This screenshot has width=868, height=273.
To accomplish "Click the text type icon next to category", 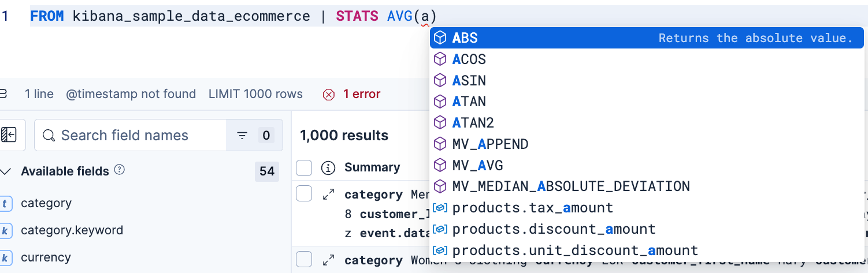I will (x=6, y=203).
